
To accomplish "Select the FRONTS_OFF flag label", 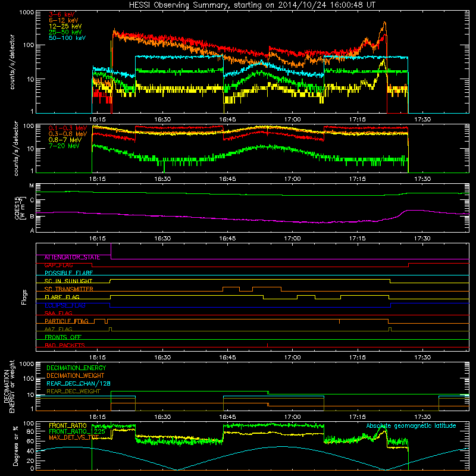I will click(x=63, y=337).
